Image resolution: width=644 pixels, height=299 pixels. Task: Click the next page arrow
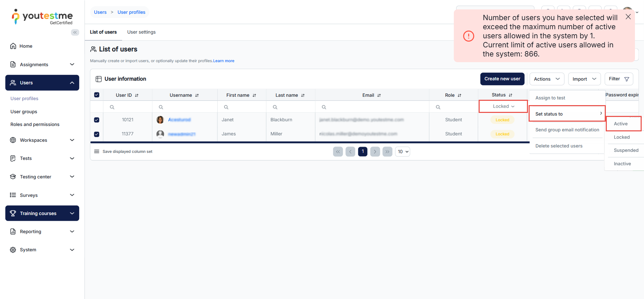click(x=375, y=152)
